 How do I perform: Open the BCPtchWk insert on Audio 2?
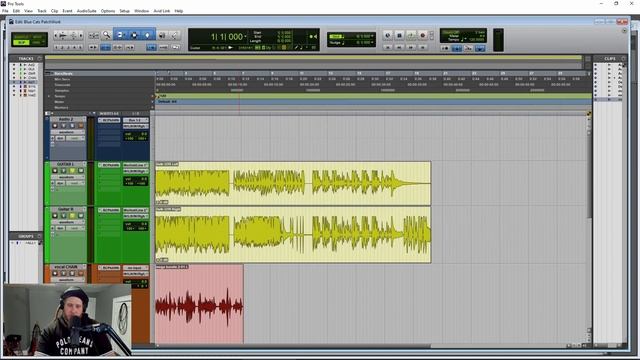point(109,120)
